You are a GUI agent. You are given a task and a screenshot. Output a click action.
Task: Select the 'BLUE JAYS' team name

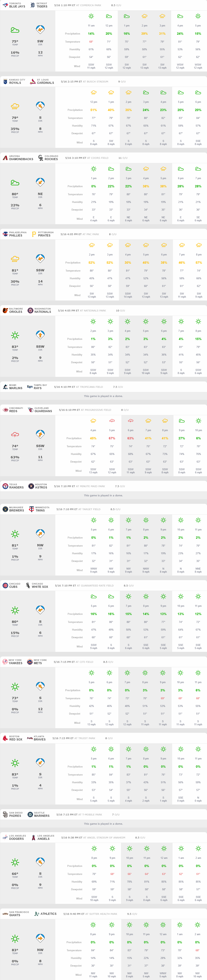pyautogui.click(x=17, y=7)
